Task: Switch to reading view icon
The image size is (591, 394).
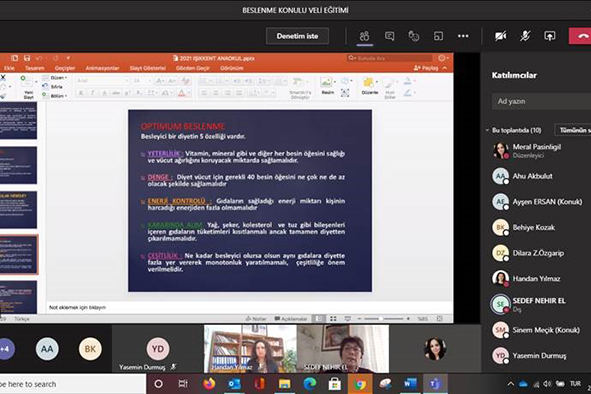Action: click(x=348, y=319)
